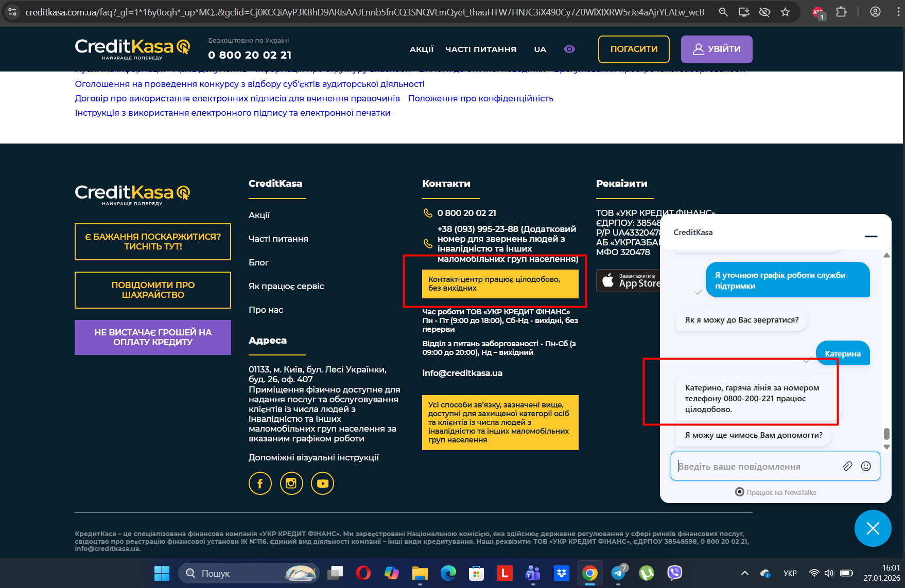Open Opera browser from the taskbar

point(363,573)
